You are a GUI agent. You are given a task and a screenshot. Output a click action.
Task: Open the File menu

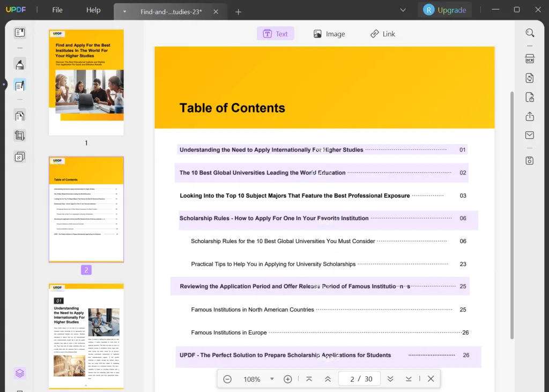click(x=57, y=10)
